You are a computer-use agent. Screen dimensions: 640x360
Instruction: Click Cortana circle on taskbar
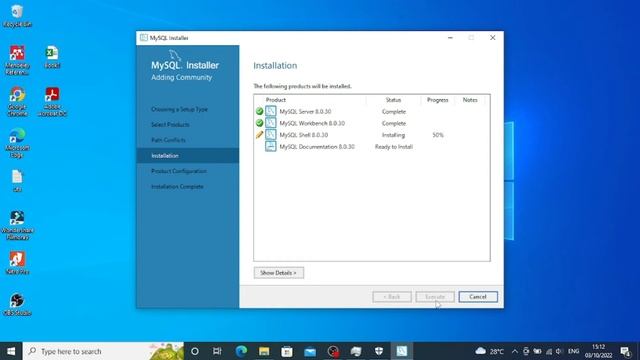[x=195, y=351]
